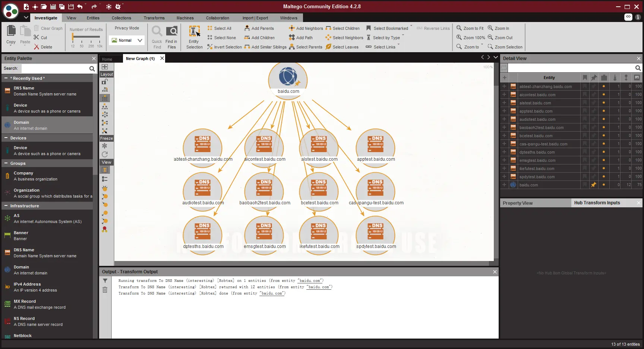The height and width of the screenshot is (349, 644).
Task: Click the Detail View search magnifier
Action: tap(638, 68)
